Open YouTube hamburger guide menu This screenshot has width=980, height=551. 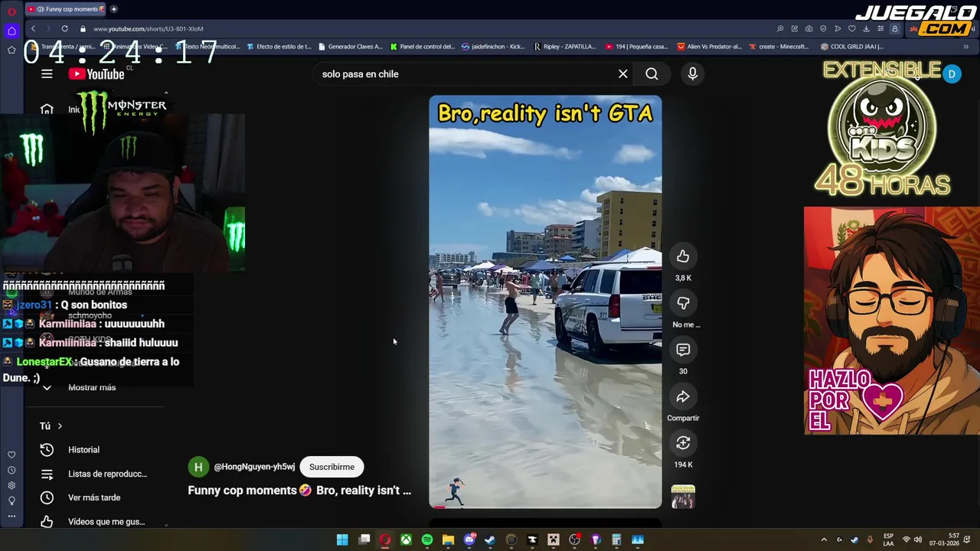point(47,74)
